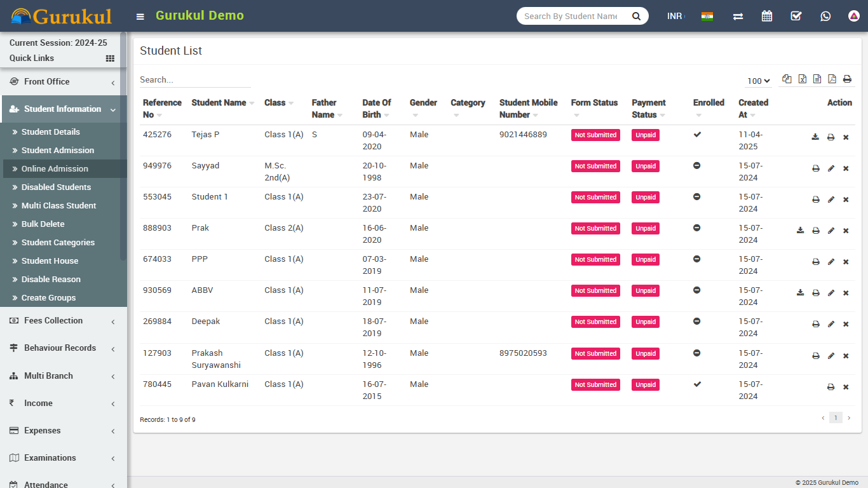Open Student Admission in the sidebar
868x488 pixels.
[58, 151]
